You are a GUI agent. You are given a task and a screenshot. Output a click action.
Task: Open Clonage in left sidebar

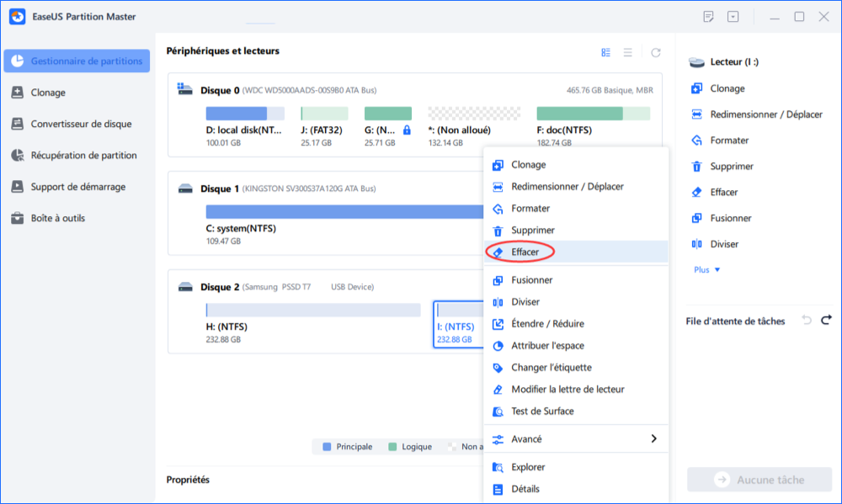pos(48,93)
